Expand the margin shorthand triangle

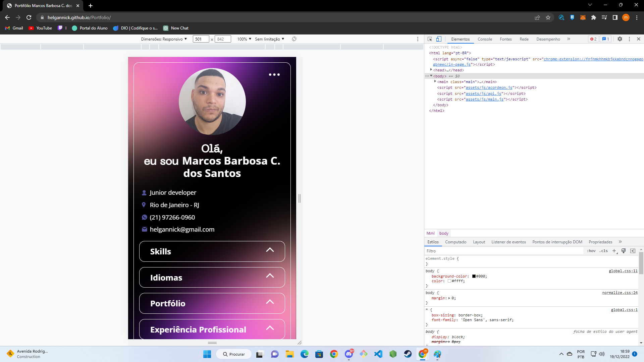pyautogui.click(x=449, y=298)
